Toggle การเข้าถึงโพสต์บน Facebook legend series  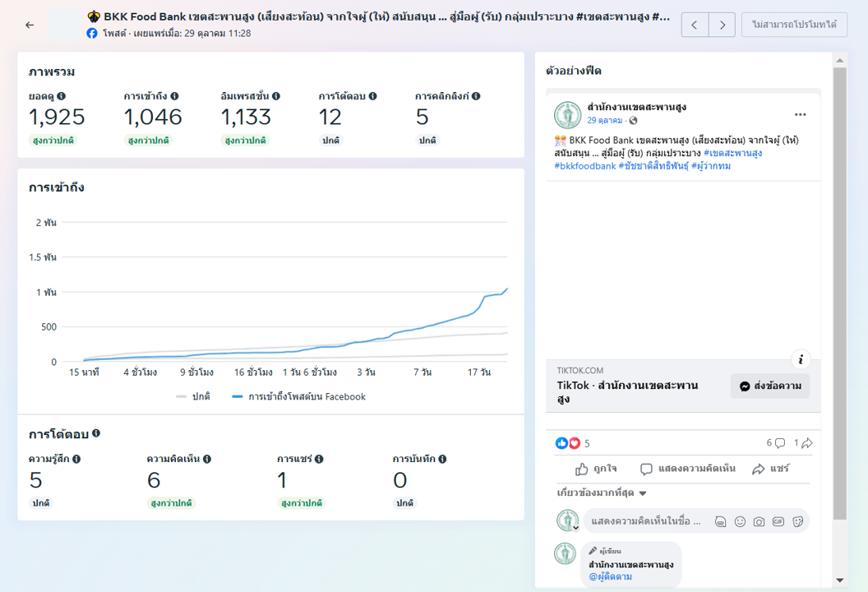pos(299,396)
